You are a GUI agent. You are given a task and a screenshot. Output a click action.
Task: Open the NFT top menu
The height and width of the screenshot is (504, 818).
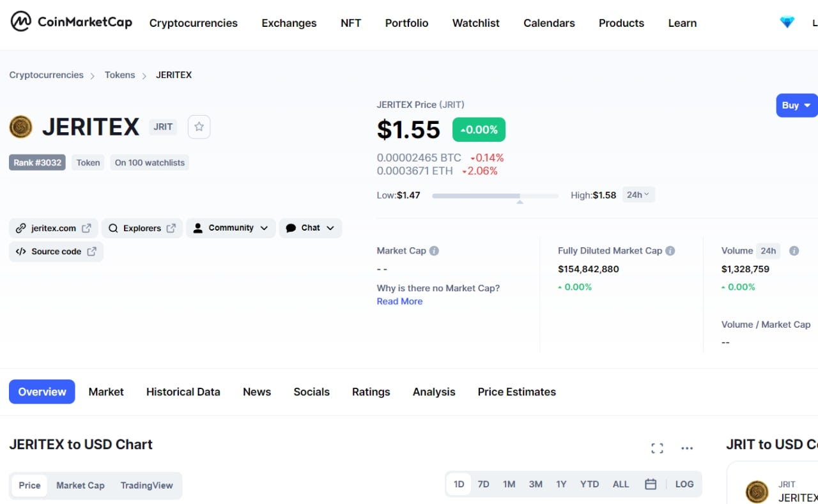[351, 23]
